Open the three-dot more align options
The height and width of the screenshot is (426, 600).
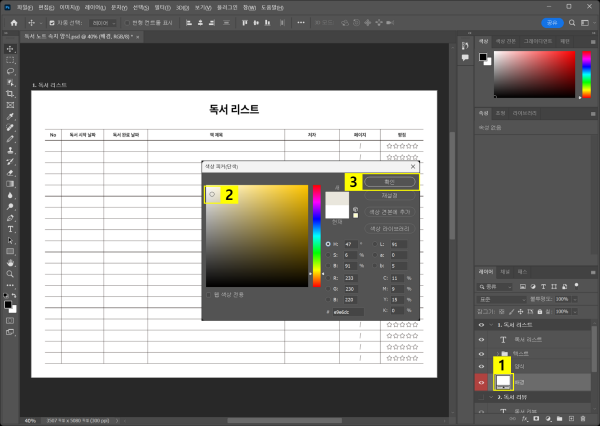pyautogui.click(x=301, y=23)
